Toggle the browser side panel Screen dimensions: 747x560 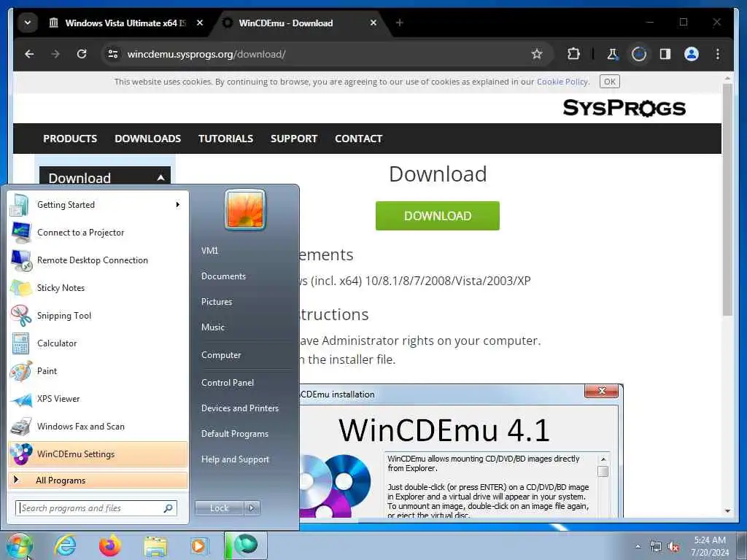(665, 54)
